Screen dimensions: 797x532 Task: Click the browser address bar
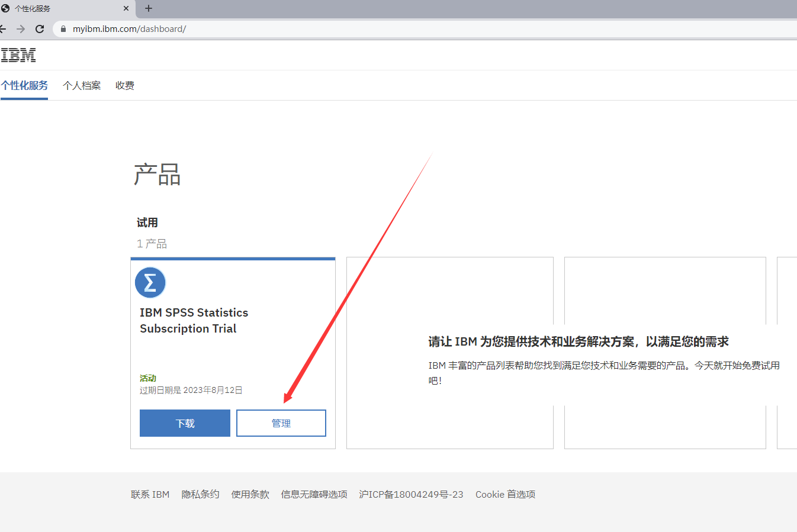[x=237, y=28]
